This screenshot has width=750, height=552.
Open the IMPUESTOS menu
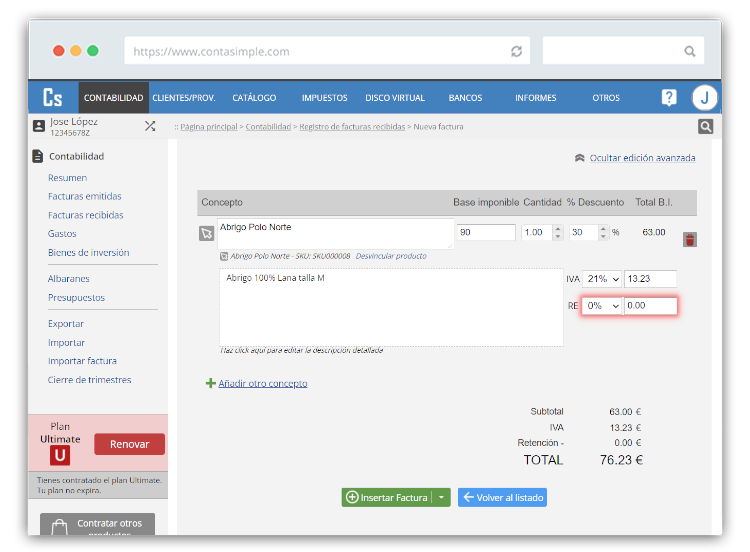pyautogui.click(x=324, y=98)
